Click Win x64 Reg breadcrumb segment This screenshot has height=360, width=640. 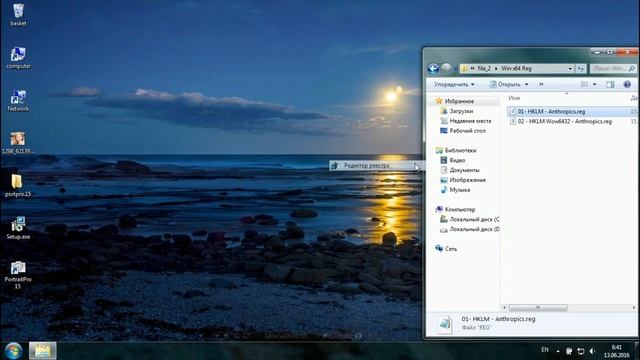516,69
